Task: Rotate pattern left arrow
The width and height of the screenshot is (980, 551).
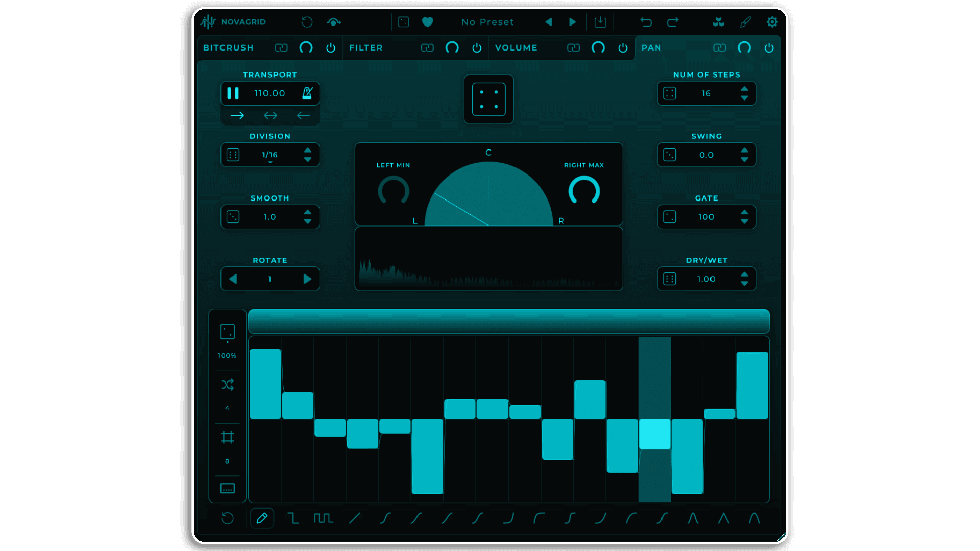Action: tap(233, 279)
